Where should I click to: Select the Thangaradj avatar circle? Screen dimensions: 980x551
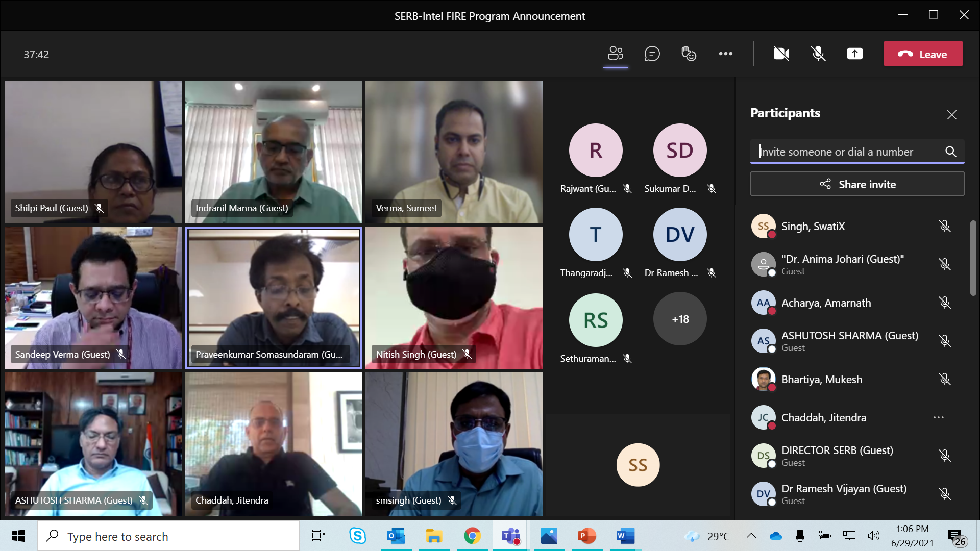point(596,234)
